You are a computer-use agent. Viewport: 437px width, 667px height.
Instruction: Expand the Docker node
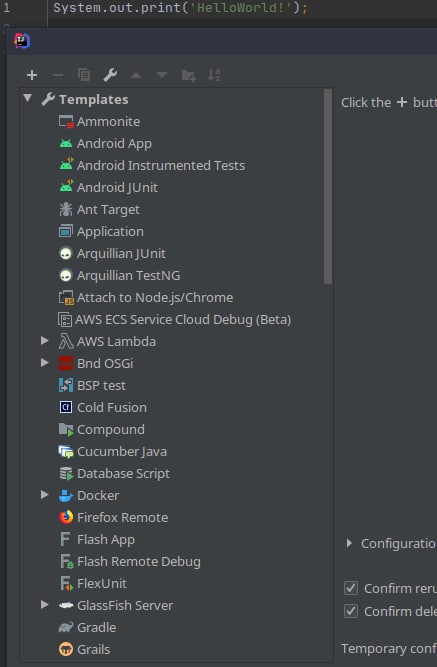pos(44,495)
